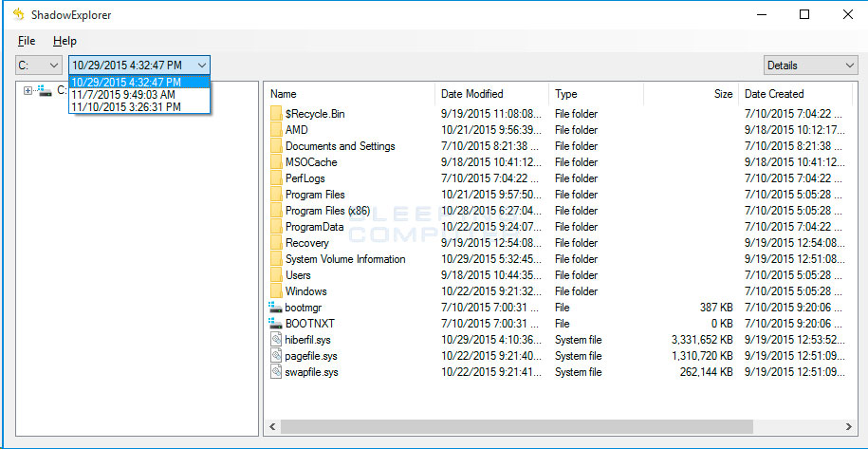Select the Windows folder icon
This screenshot has width=868, height=449.
point(276,291)
